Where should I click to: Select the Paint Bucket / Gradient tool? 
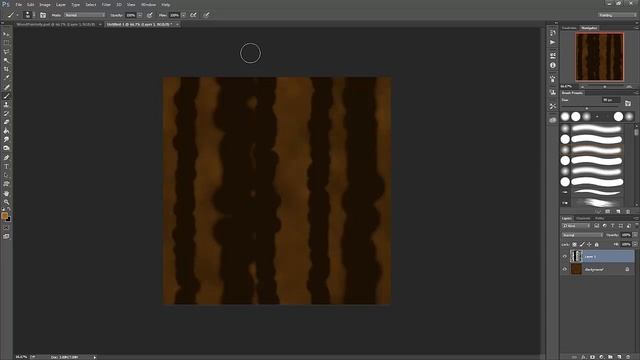pos(6,131)
